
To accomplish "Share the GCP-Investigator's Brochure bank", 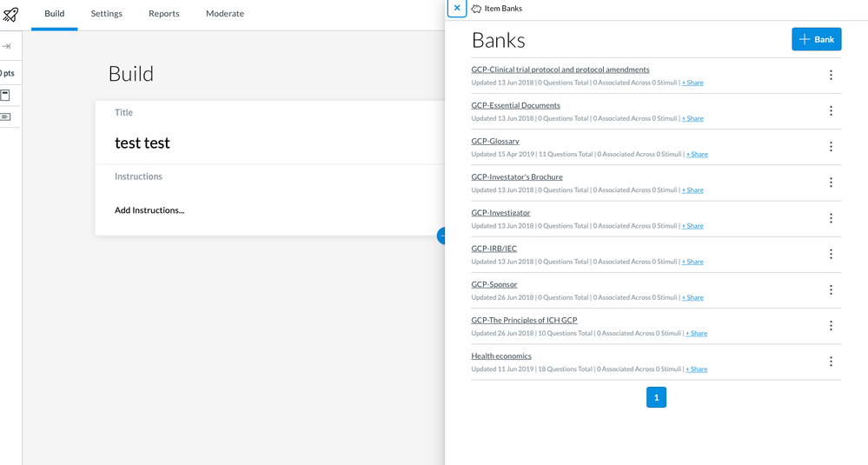I will coord(692,190).
